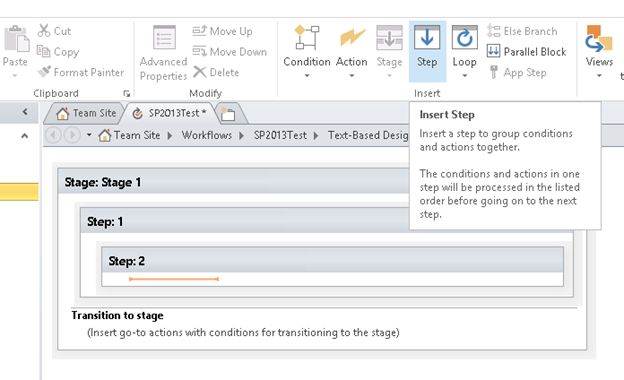Click the Condition insert icon
Viewport: 624px width, 380px height.
307,37
